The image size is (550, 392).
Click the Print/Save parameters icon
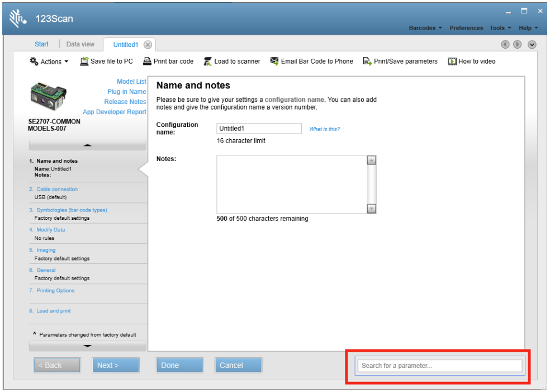pos(367,62)
